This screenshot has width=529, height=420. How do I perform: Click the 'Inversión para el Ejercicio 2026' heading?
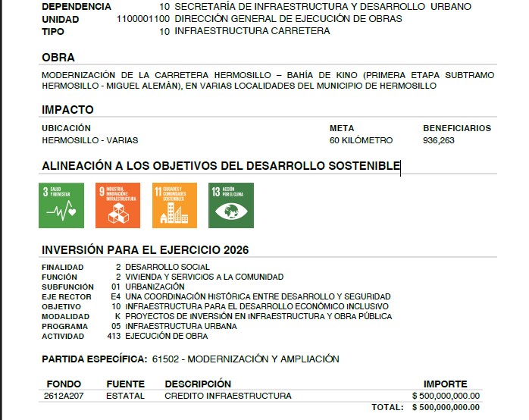click(145, 249)
